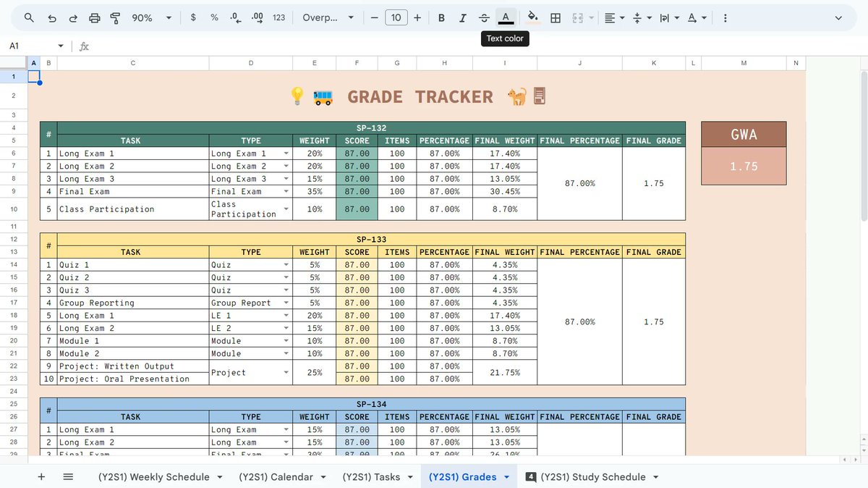Open the three-dot more options menu
This screenshot has height=488, width=868.
click(726, 18)
